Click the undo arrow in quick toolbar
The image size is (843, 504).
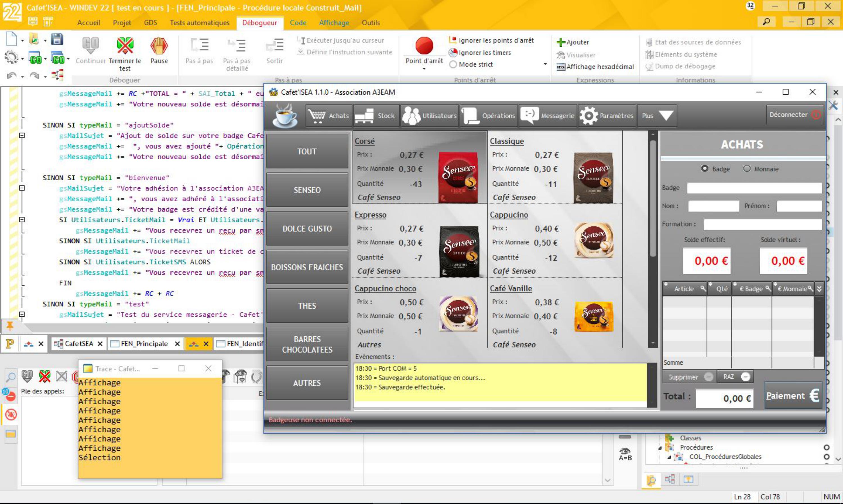coord(11,76)
